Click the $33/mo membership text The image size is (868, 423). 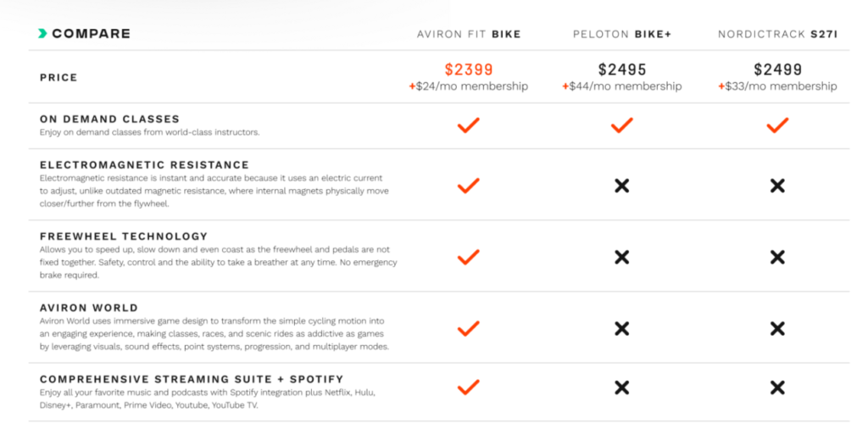pos(780,86)
